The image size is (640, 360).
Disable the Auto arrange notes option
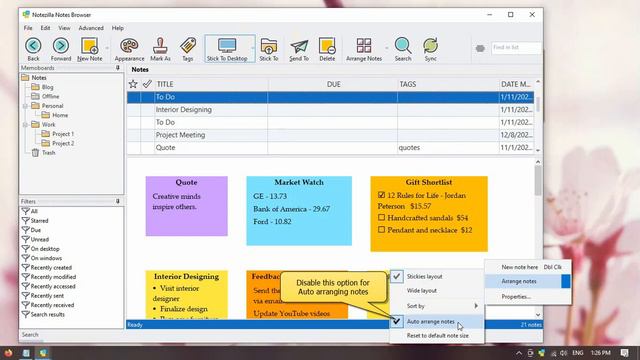click(437, 322)
